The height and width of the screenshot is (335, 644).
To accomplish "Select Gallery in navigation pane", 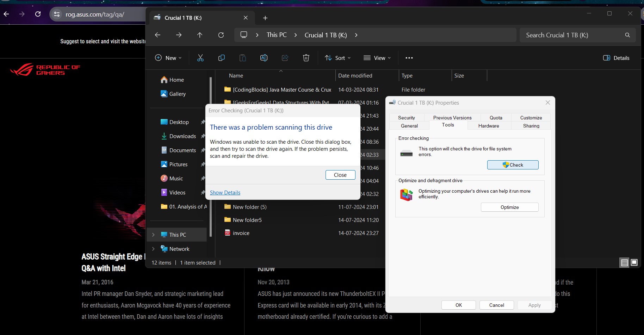I will [177, 94].
